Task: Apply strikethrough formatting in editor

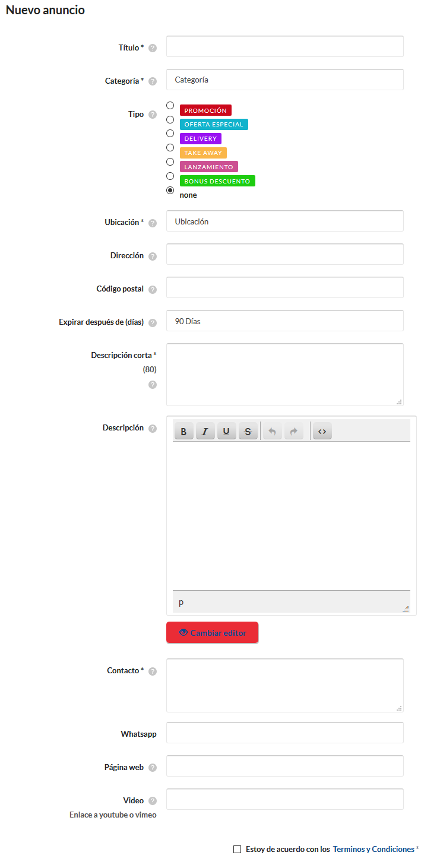Action: pyautogui.click(x=248, y=432)
